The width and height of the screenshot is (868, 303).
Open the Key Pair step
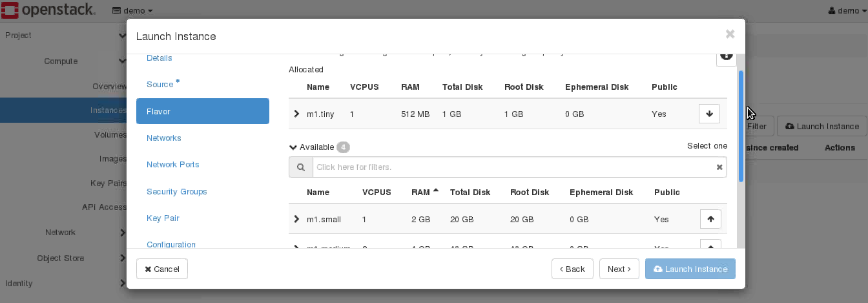163,218
